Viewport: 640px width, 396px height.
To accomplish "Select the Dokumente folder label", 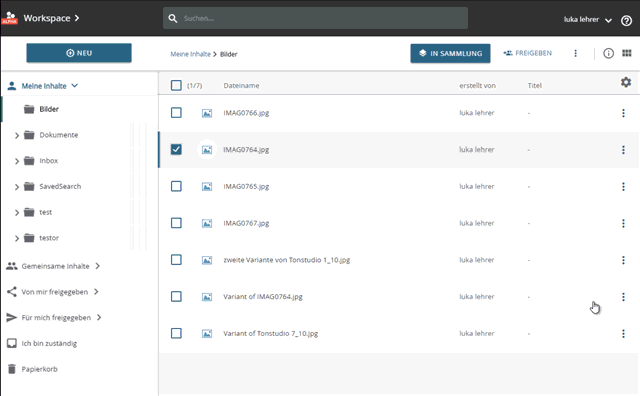I will [58, 135].
